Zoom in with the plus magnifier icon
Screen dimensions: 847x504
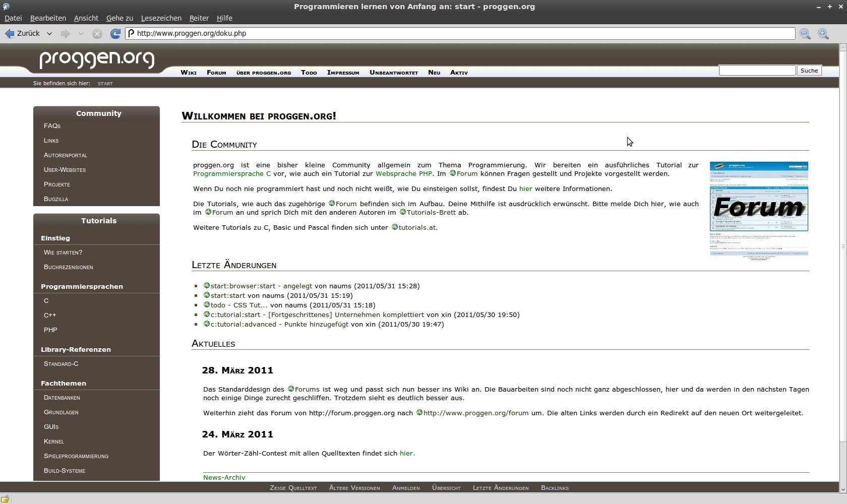click(x=823, y=34)
